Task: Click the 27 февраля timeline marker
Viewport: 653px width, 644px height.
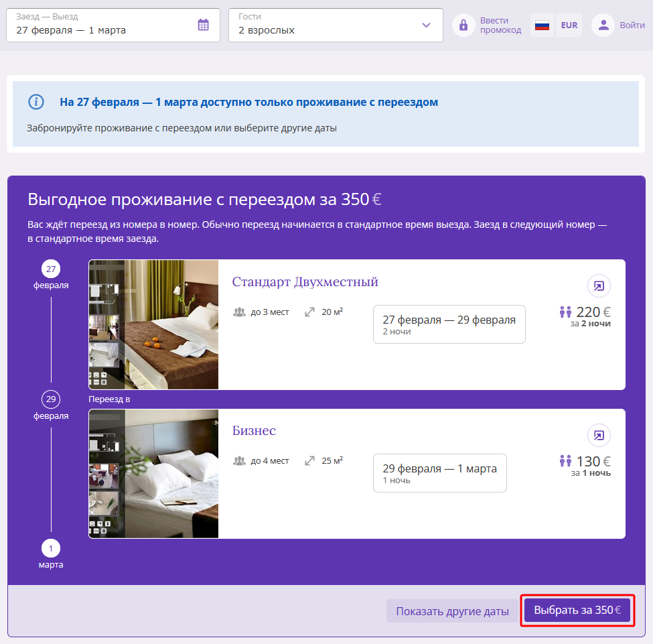Action: coord(51,269)
